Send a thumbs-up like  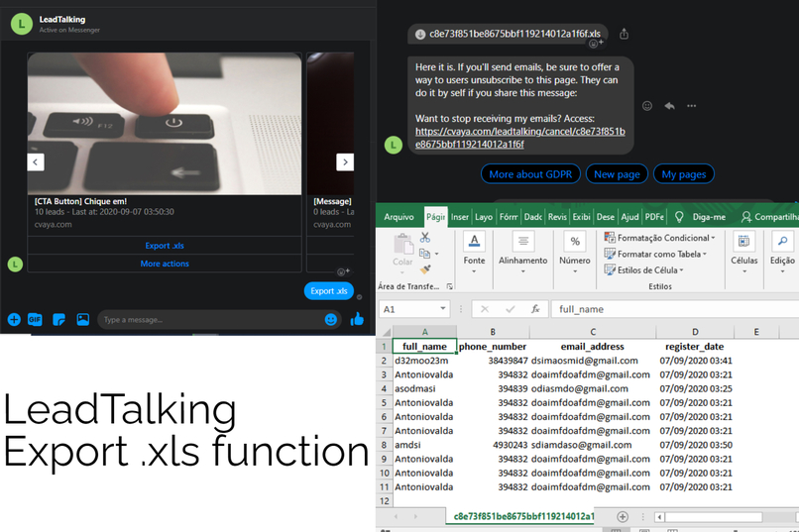coord(357,319)
